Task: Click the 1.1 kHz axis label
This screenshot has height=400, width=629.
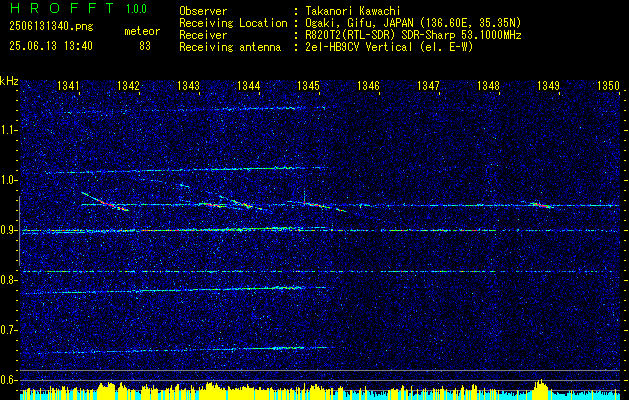Action: (9, 130)
